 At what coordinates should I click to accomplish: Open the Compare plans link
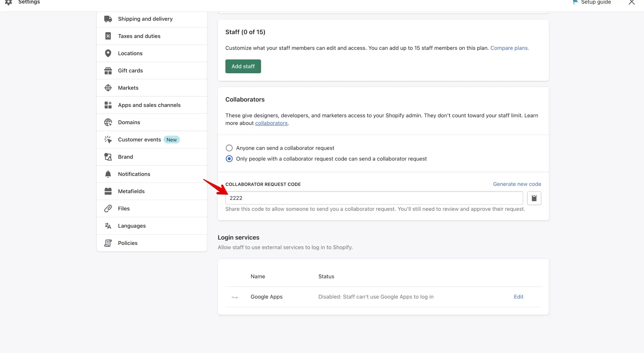510,48
